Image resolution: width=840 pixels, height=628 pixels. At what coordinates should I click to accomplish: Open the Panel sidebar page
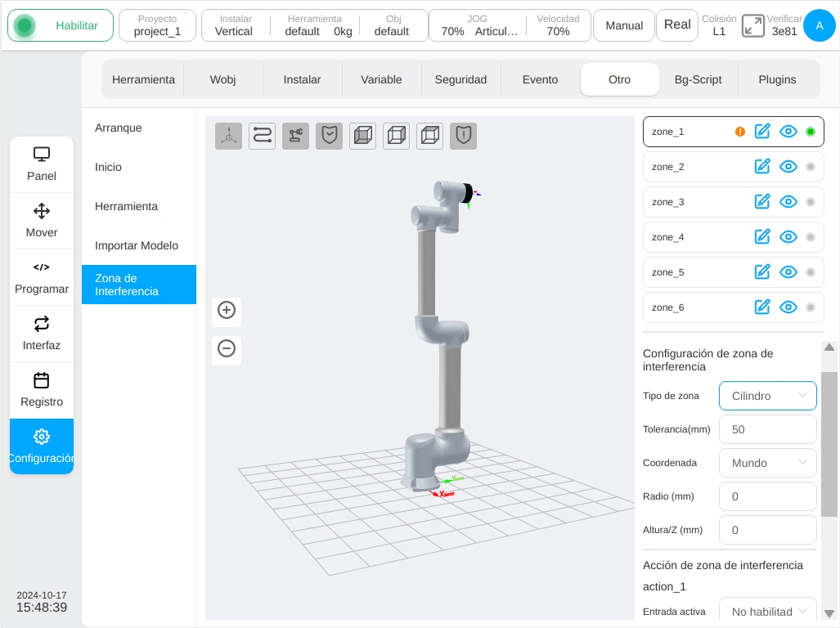pos(42,164)
